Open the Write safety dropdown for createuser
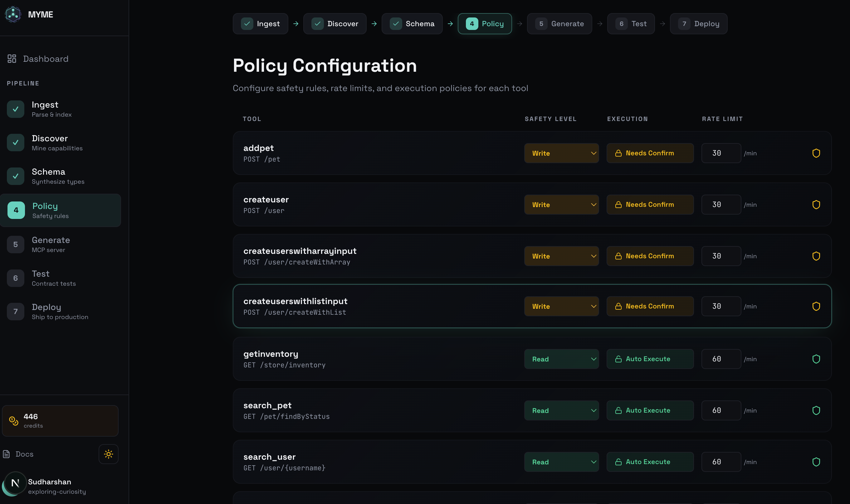 [x=561, y=205]
